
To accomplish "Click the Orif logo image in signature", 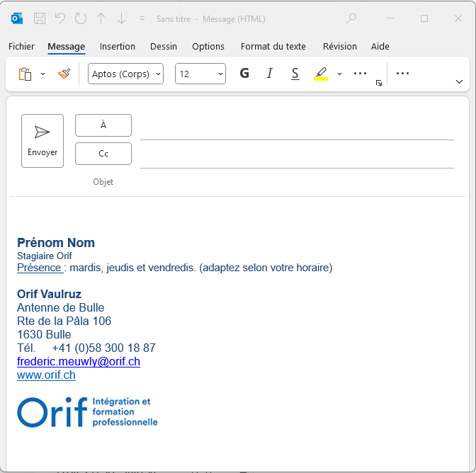I will tap(87, 412).
